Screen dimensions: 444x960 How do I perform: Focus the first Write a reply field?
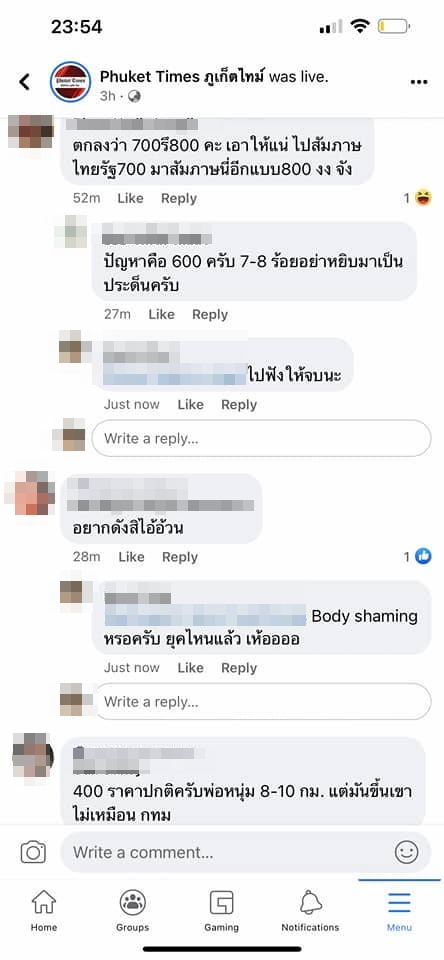click(262, 438)
